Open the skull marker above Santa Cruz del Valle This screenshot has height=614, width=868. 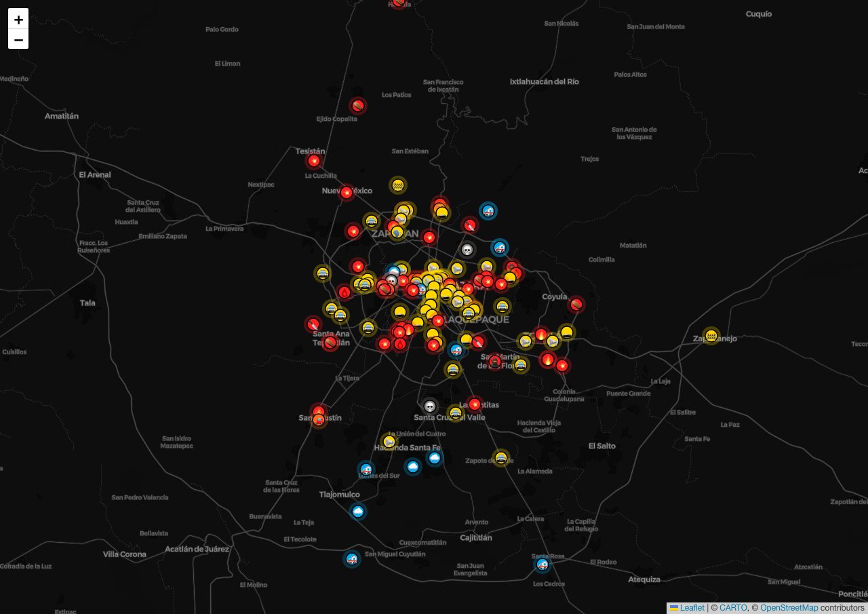[x=429, y=406]
